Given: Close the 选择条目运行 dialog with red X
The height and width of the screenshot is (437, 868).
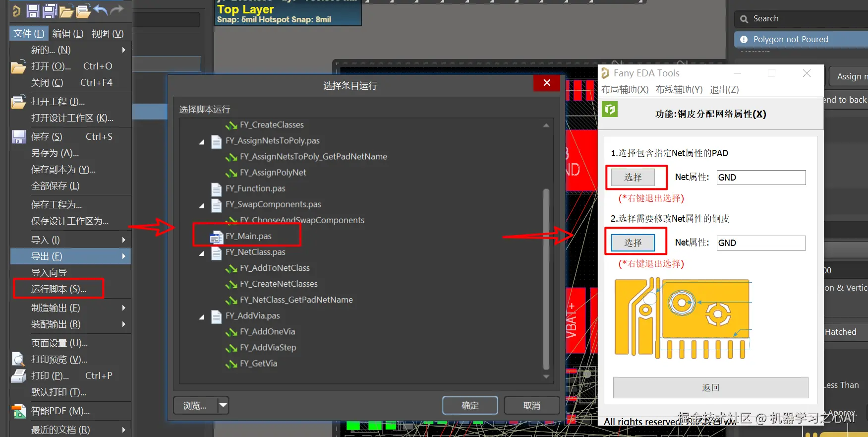Looking at the screenshot, I should coord(547,83).
